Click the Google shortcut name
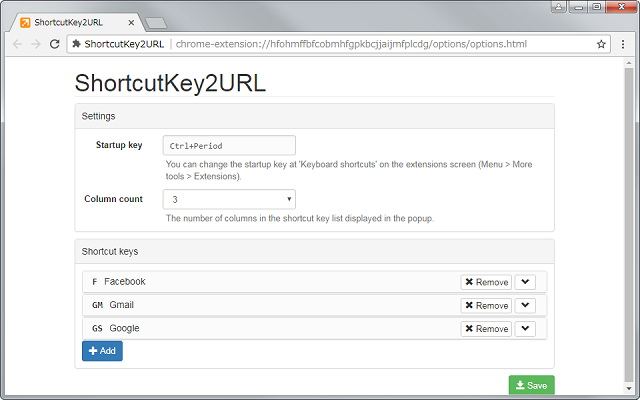This screenshot has width=640, height=400. (x=124, y=329)
